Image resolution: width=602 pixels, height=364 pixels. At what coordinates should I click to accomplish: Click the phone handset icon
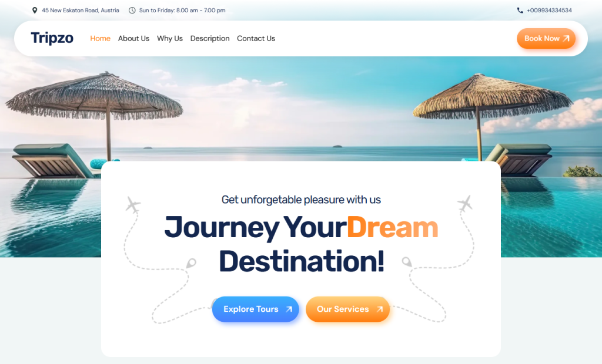point(520,11)
